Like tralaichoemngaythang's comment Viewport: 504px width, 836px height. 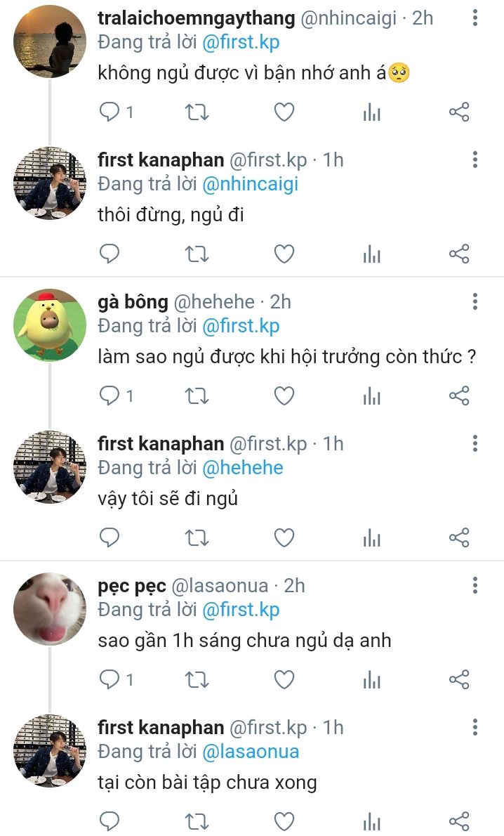[x=284, y=112]
